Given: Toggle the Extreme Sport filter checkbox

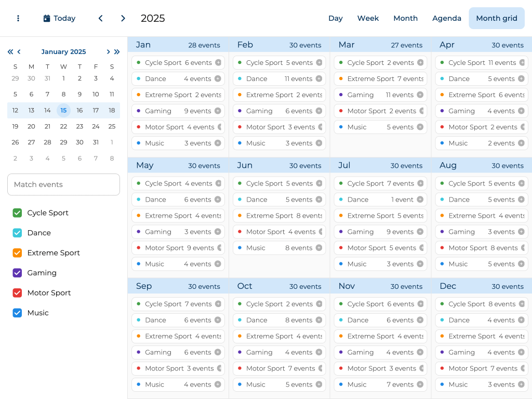Looking at the screenshot, I should (x=17, y=253).
